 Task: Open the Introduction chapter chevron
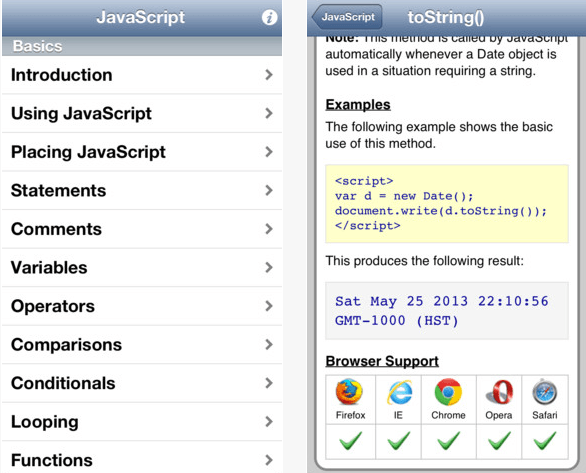[268, 75]
